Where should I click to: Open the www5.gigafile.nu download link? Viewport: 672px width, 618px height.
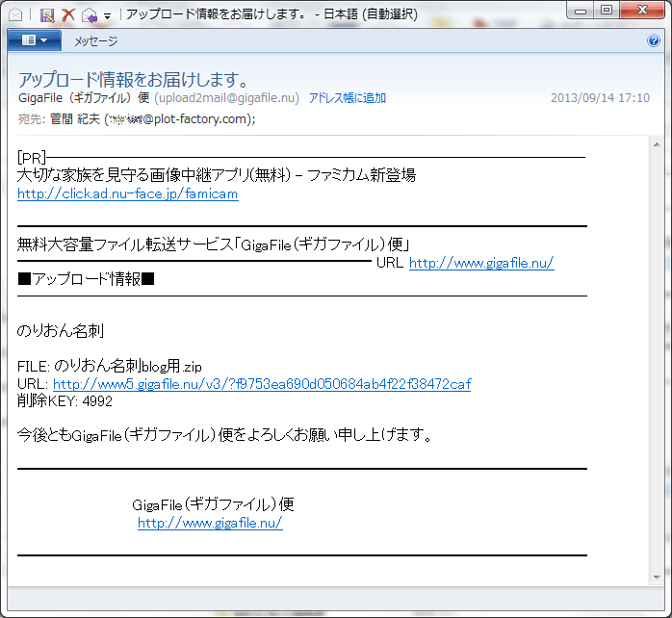tap(262, 383)
